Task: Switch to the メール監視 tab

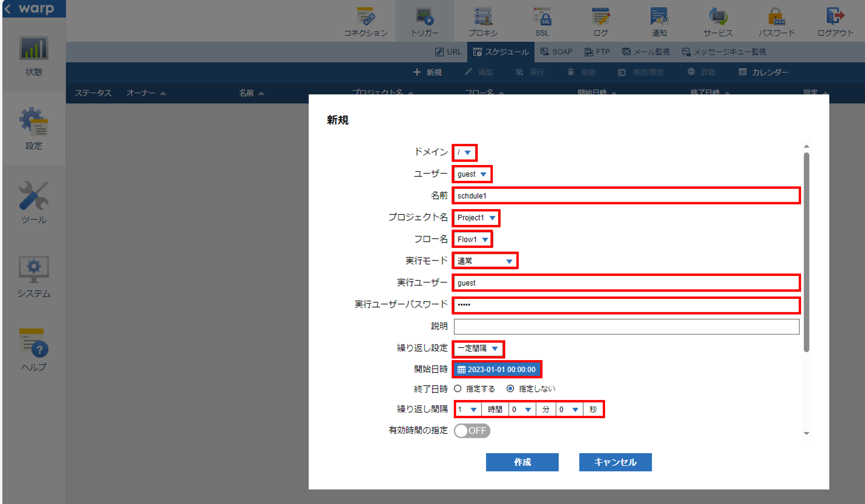Action: click(646, 52)
